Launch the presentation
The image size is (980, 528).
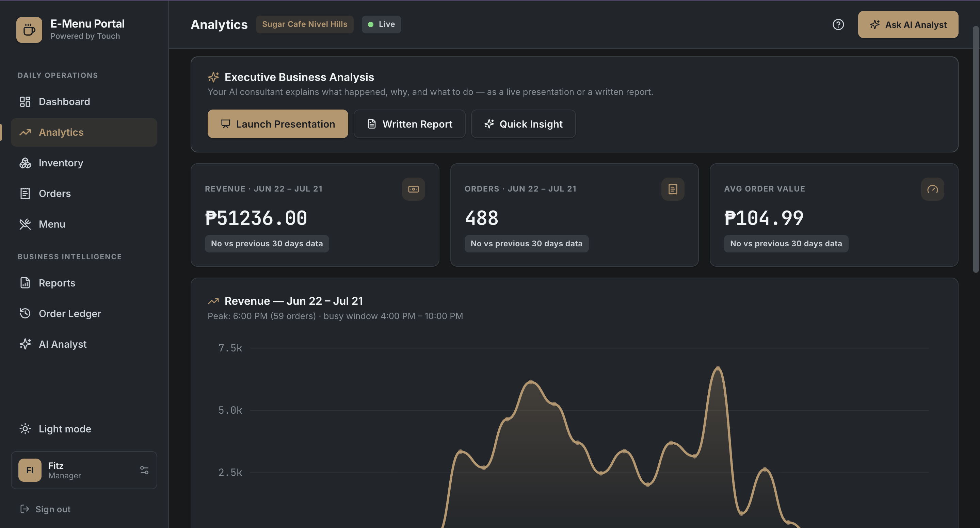pos(278,124)
